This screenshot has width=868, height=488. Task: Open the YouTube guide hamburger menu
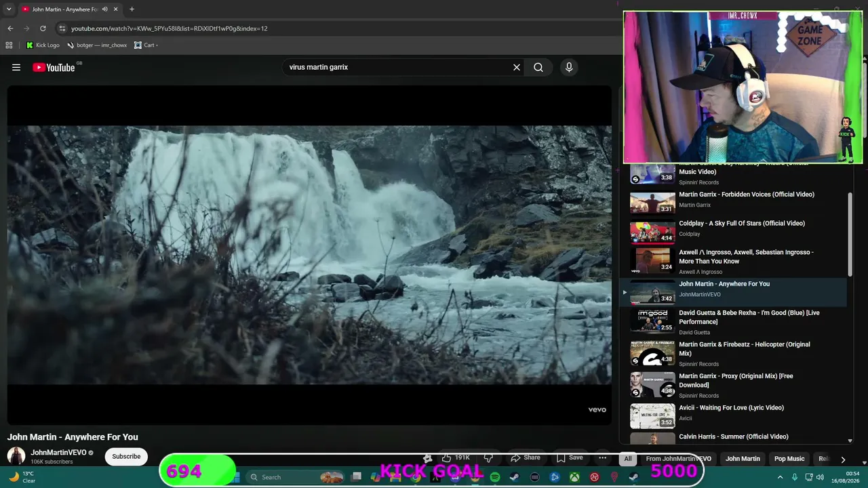[16, 67]
